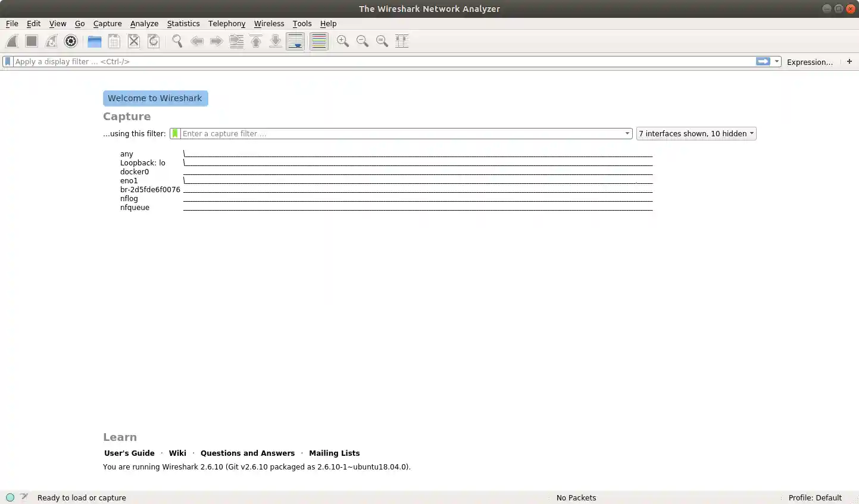Open the Expert Information status bar icon
The image size is (859, 504).
coord(11,497)
